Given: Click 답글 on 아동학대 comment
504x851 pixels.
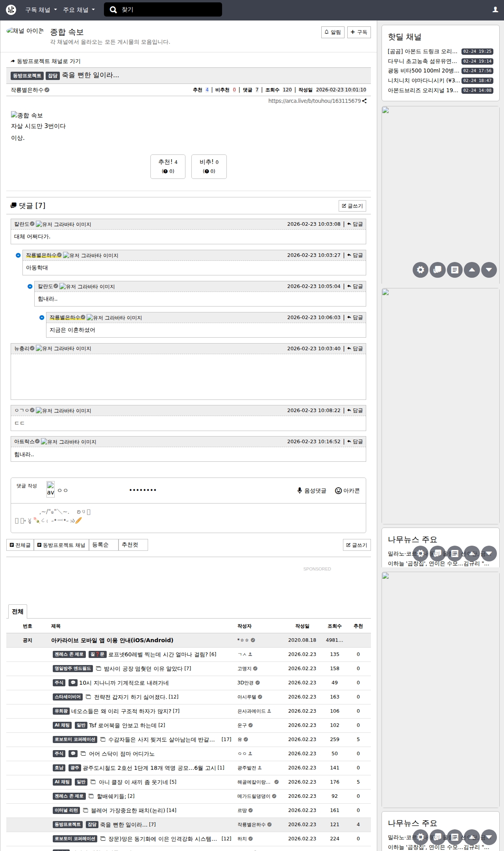Looking at the screenshot, I should coord(355,255).
